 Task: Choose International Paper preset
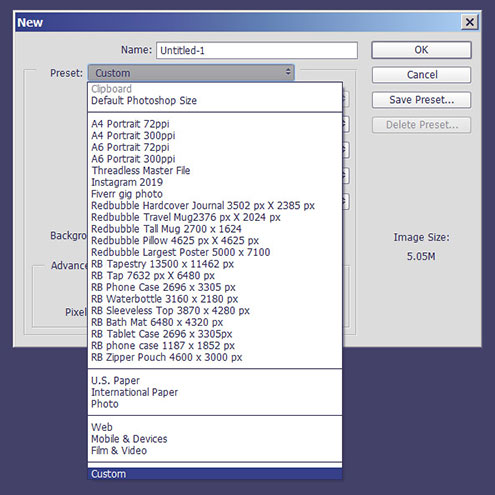click(215, 392)
